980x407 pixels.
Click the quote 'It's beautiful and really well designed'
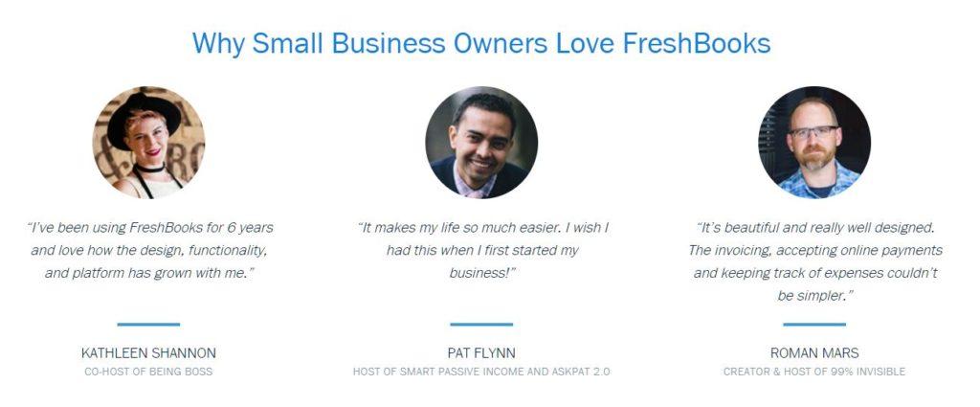click(x=814, y=261)
